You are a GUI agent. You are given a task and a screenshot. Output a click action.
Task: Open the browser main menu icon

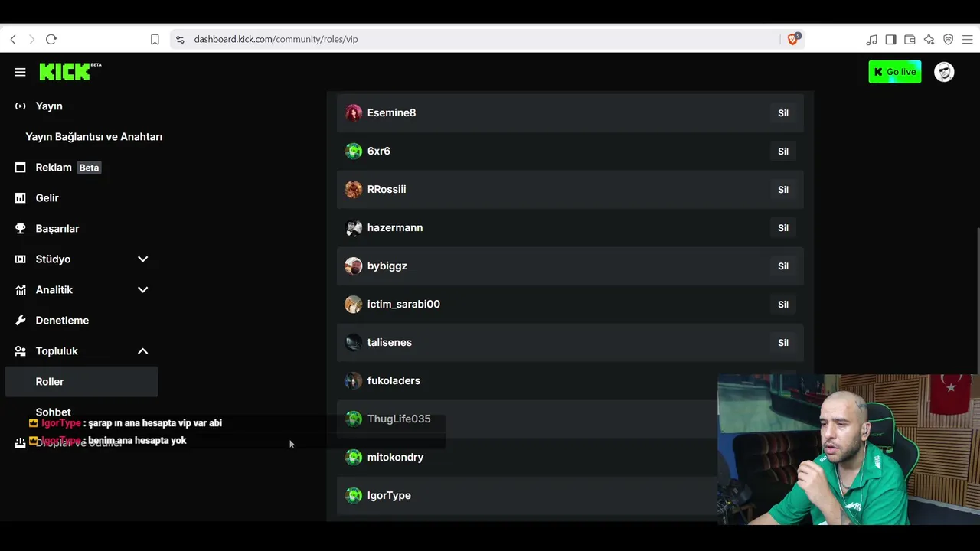967,39
